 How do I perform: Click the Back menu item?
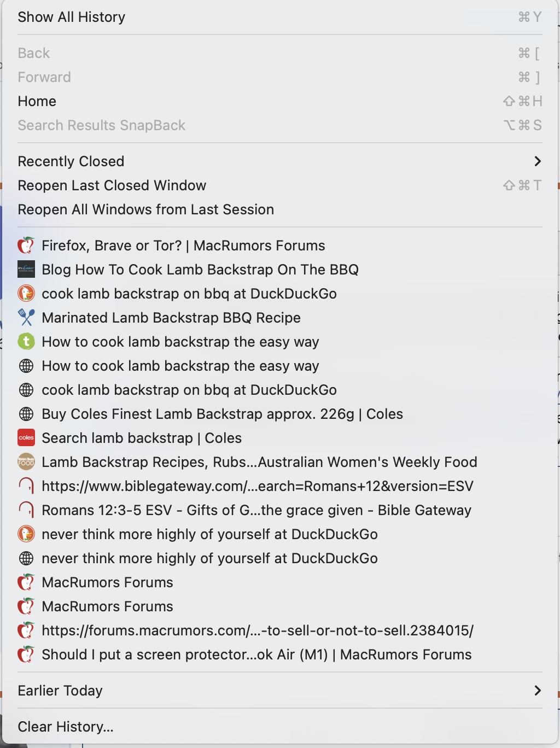click(280, 53)
